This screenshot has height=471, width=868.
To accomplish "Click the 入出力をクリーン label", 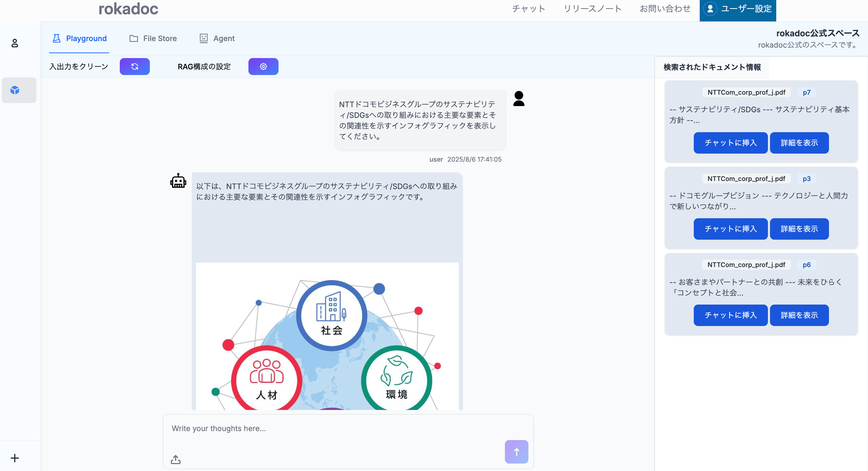I will [79, 66].
